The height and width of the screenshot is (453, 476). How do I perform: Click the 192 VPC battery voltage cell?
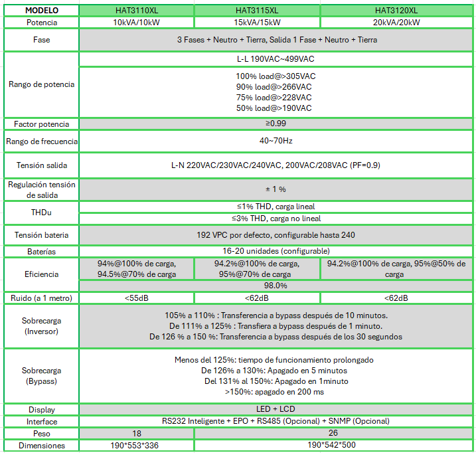275,234
